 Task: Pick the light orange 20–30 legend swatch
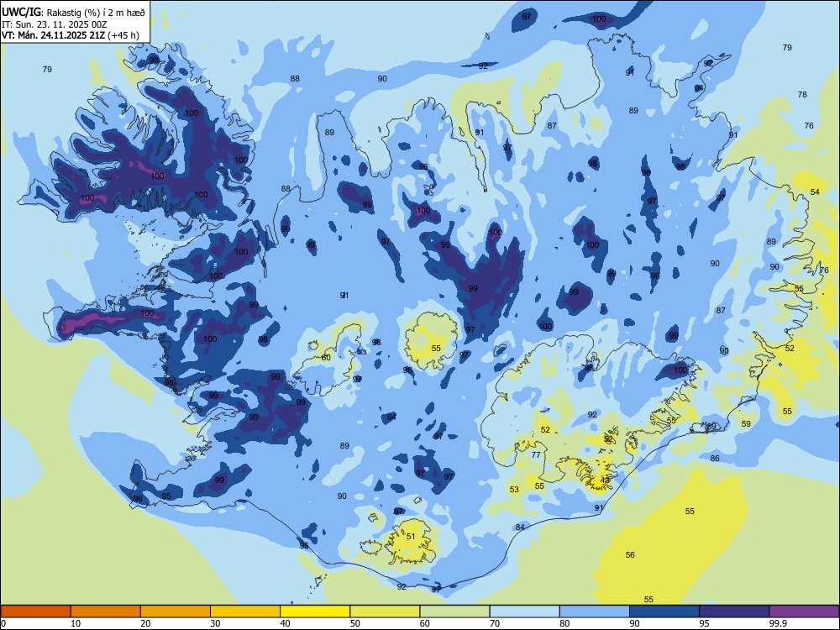(176, 612)
